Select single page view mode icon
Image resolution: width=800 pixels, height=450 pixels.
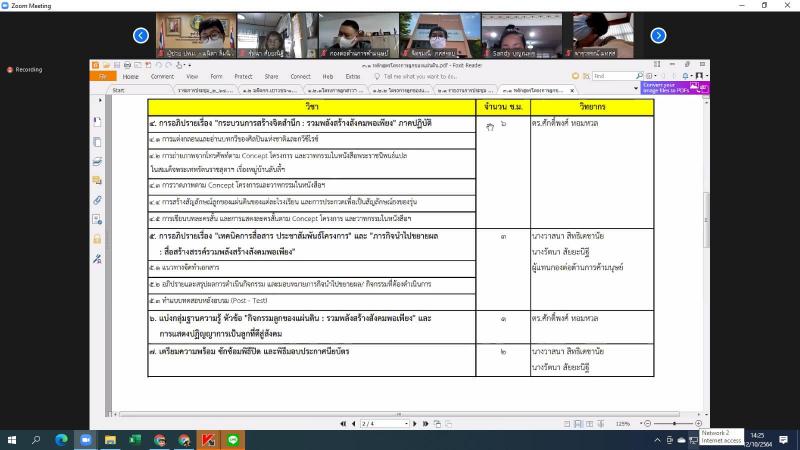coord(567,424)
